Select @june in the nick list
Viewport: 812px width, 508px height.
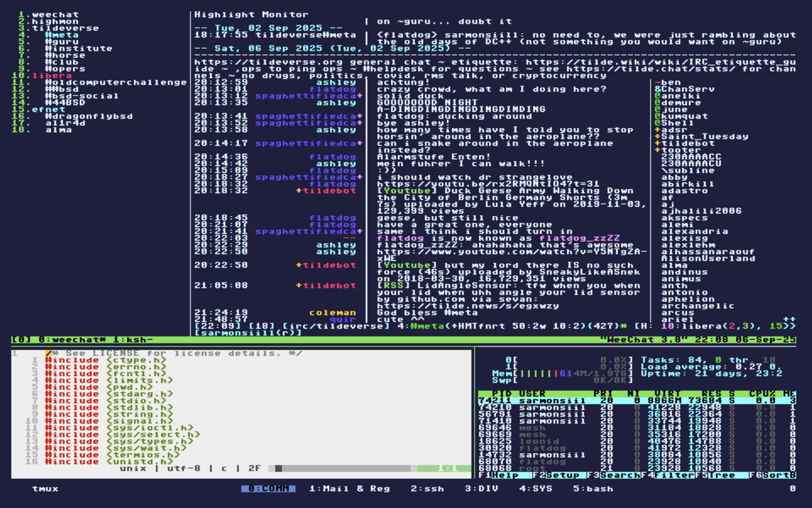[x=671, y=109]
